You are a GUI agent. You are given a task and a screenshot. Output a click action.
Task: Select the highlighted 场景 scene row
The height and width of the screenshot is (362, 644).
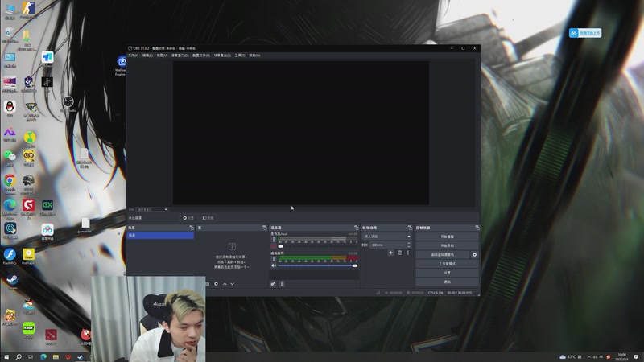tap(160, 235)
